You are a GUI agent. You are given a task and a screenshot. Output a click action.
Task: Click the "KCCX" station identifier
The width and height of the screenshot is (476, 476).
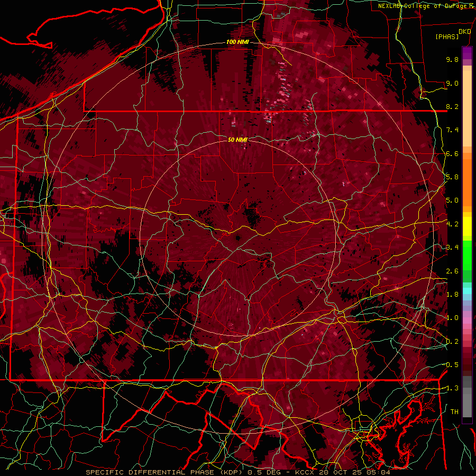tap(305, 472)
